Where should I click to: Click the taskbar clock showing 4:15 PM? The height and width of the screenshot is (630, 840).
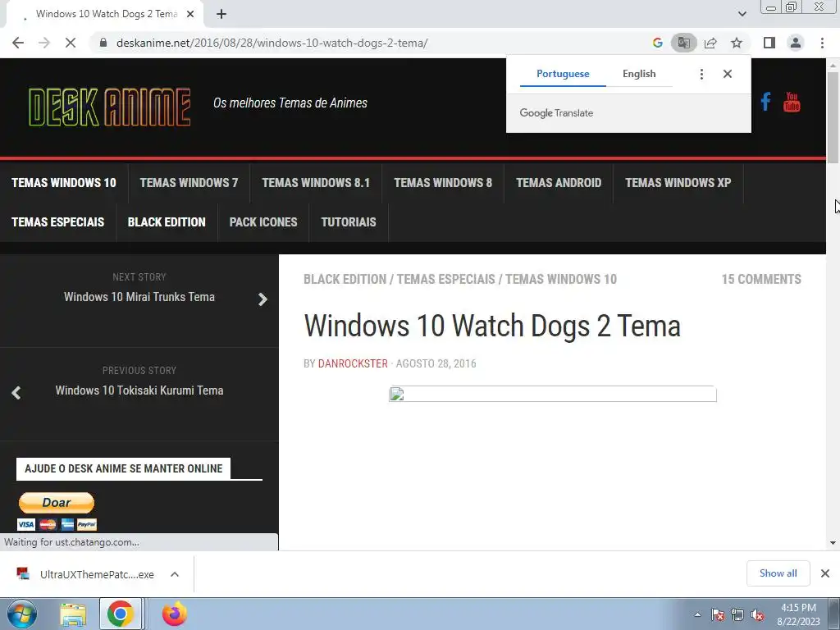pos(798,614)
